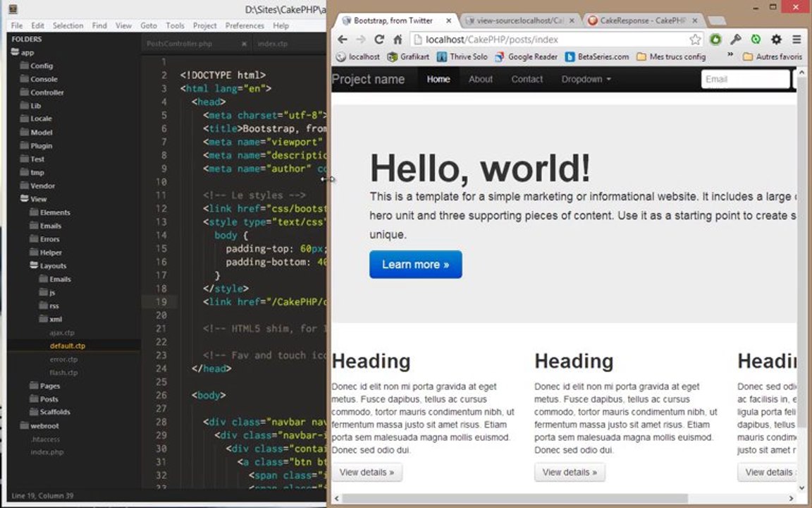Screen dimensions: 812x508
Task: Click Project name brand link
Action: click(x=368, y=79)
